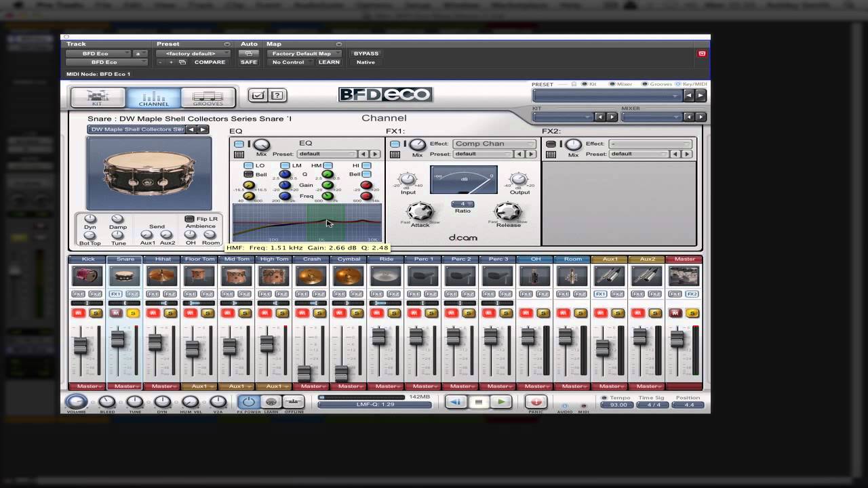
Task: Click the Kick drum channel thumbnail
Action: point(87,276)
